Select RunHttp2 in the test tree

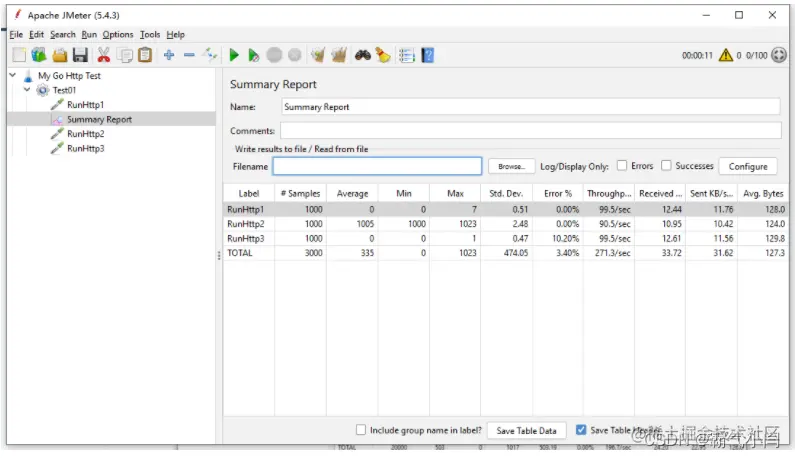86,134
